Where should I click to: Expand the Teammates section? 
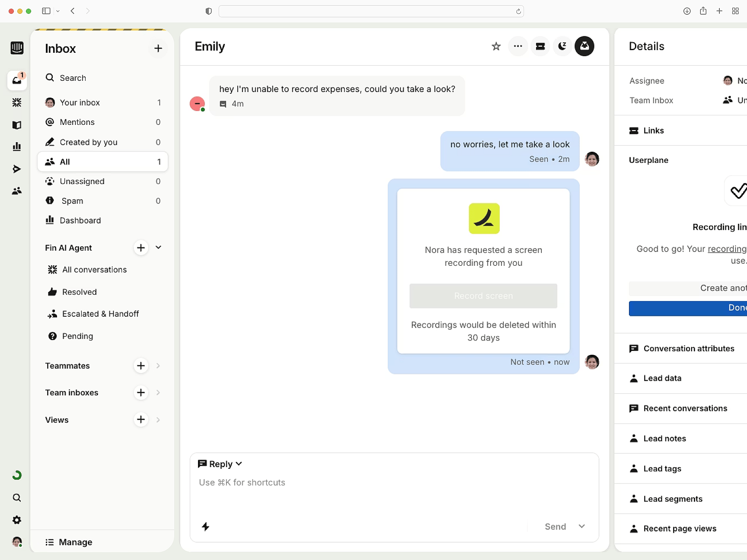pos(158,366)
